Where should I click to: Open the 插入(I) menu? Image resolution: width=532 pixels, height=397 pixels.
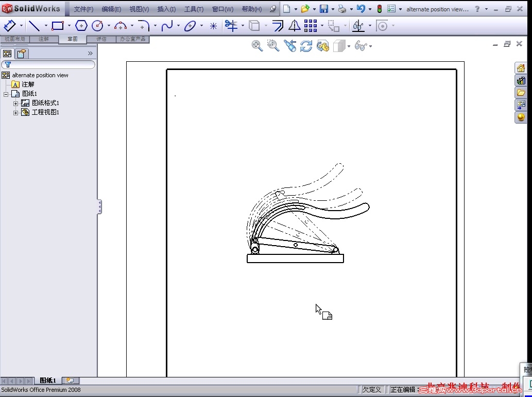pos(166,9)
